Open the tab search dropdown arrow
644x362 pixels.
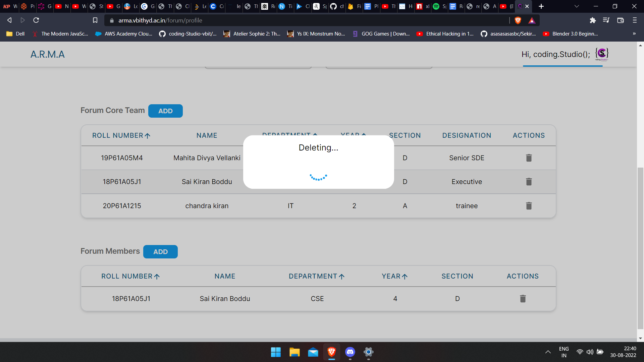(577, 6)
